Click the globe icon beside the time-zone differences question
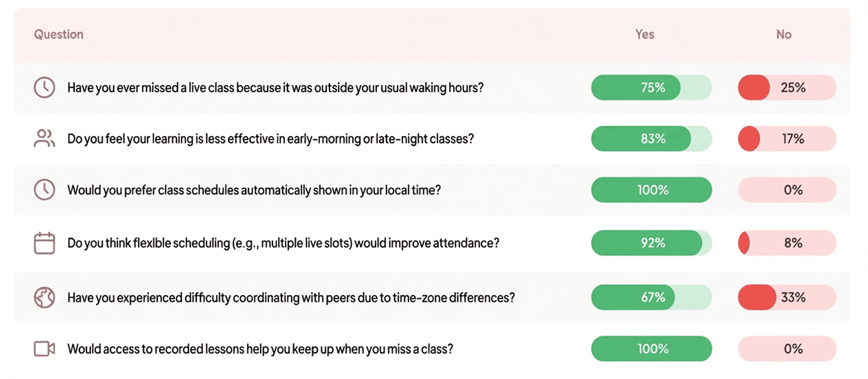868x379 pixels. pyautogui.click(x=44, y=297)
